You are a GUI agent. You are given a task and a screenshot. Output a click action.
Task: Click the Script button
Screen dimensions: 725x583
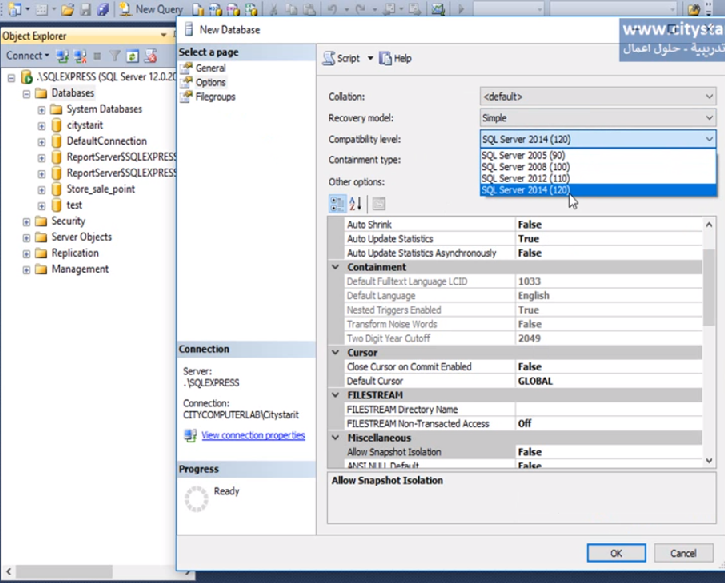(x=341, y=58)
